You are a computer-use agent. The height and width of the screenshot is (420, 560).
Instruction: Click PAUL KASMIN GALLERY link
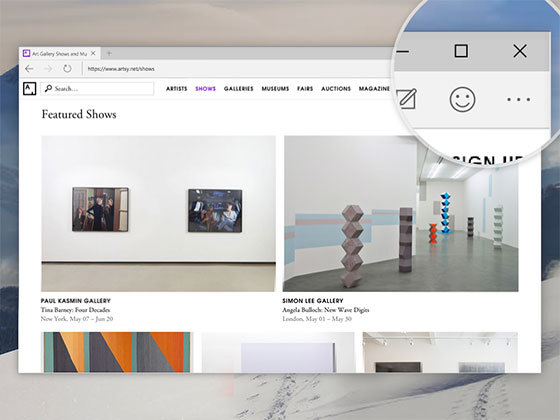point(76,301)
